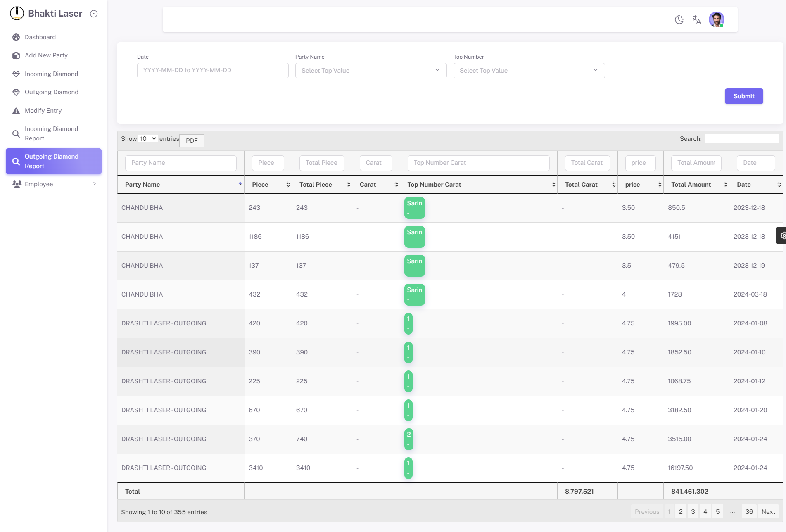Viewport: 786px width, 532px height.
Task: Click the Date range input field
Action: [213, 71]
